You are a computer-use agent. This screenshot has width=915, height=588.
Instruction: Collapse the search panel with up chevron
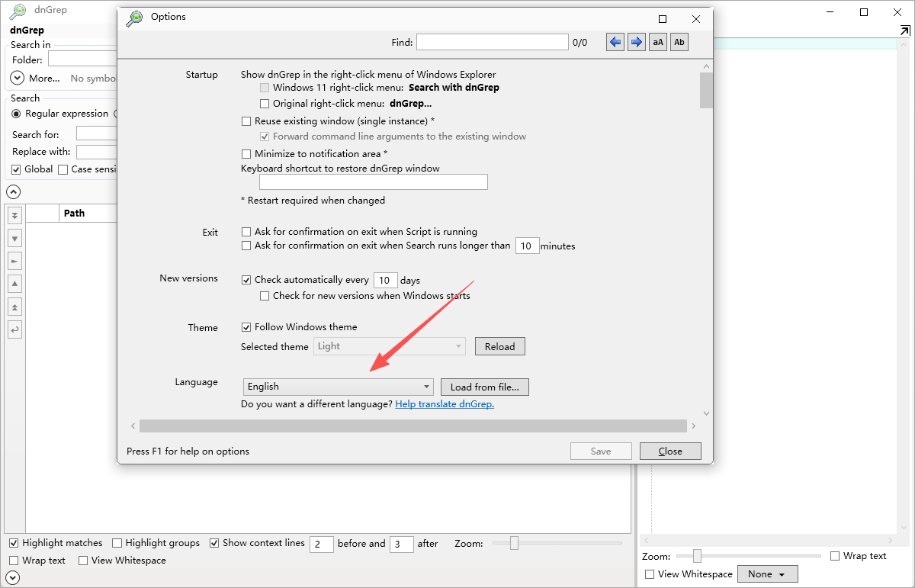(13, 192)
